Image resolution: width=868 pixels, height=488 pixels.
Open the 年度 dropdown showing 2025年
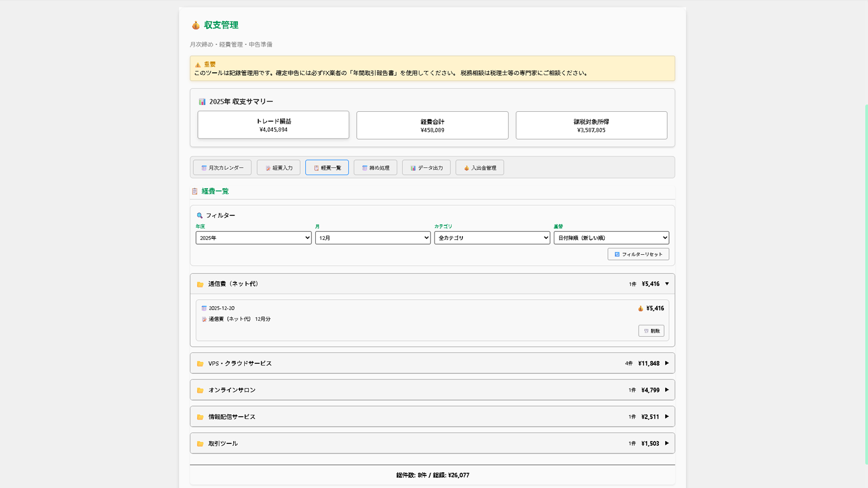pyautogui.click(x=253, y=238)
